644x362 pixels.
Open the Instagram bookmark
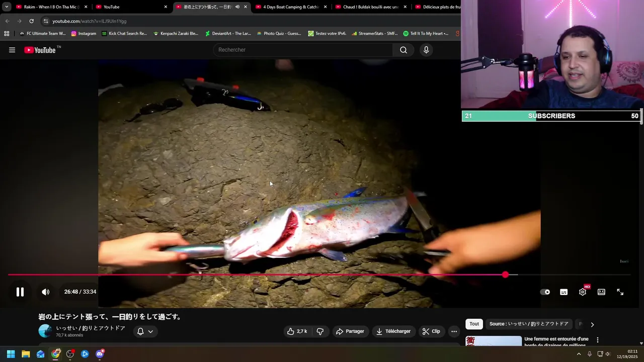click(x=84, y=34)
